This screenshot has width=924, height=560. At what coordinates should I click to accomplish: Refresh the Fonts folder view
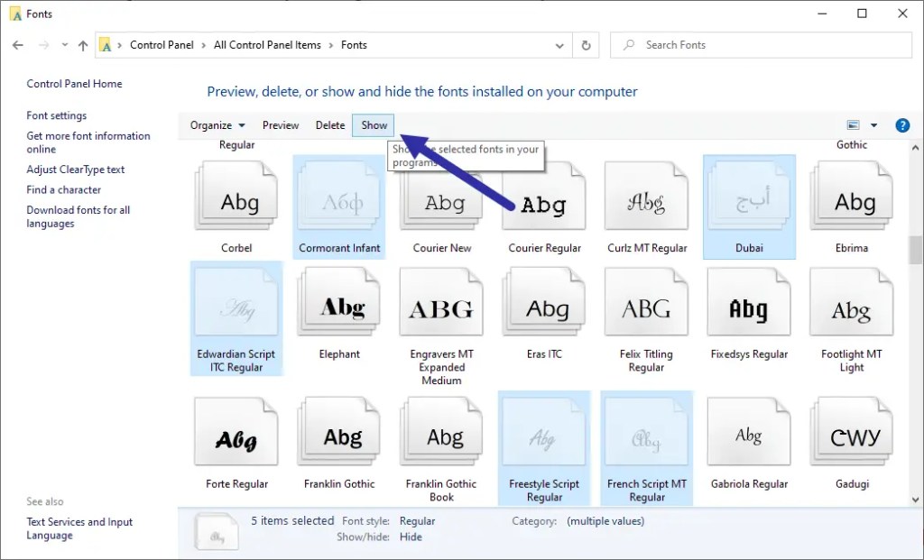[x=586, y=45]
